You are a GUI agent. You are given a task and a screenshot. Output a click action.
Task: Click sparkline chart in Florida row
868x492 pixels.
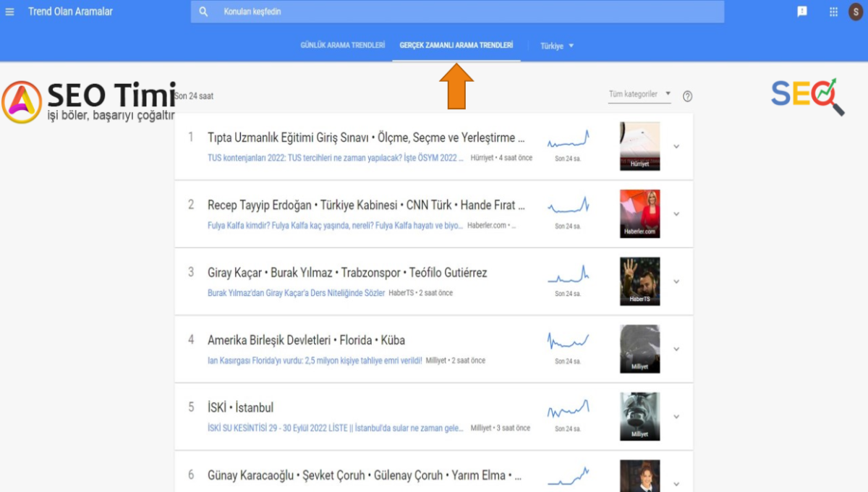point(568,340)
